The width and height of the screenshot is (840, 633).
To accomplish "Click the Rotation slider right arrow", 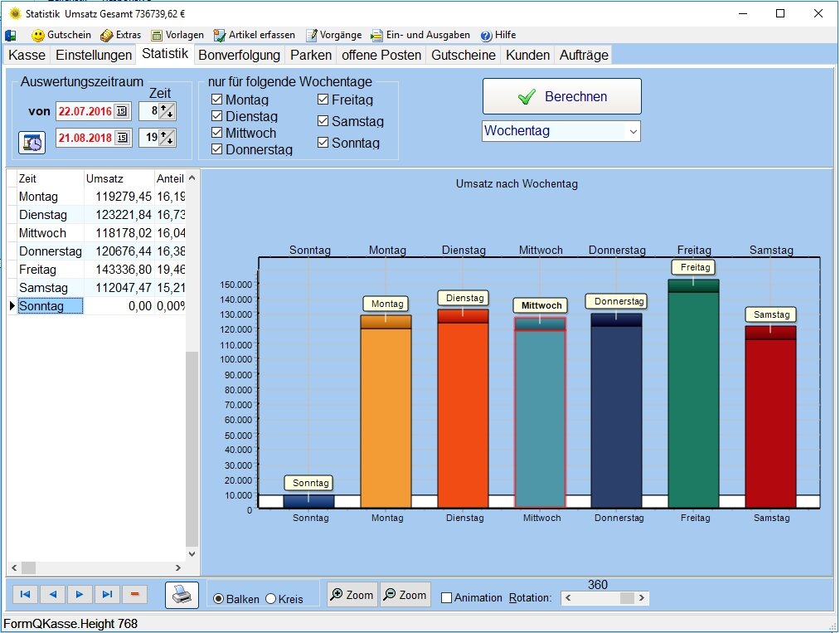I will [642, 597].
